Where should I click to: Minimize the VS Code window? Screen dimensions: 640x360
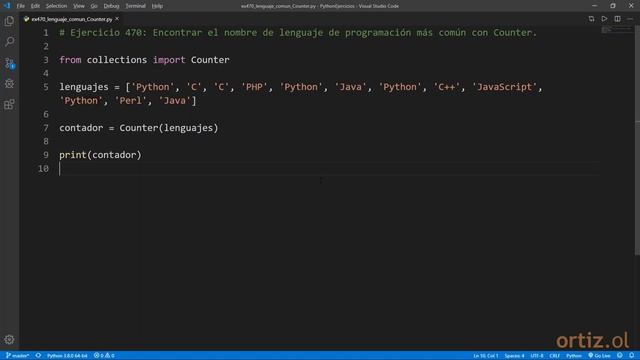594,6
